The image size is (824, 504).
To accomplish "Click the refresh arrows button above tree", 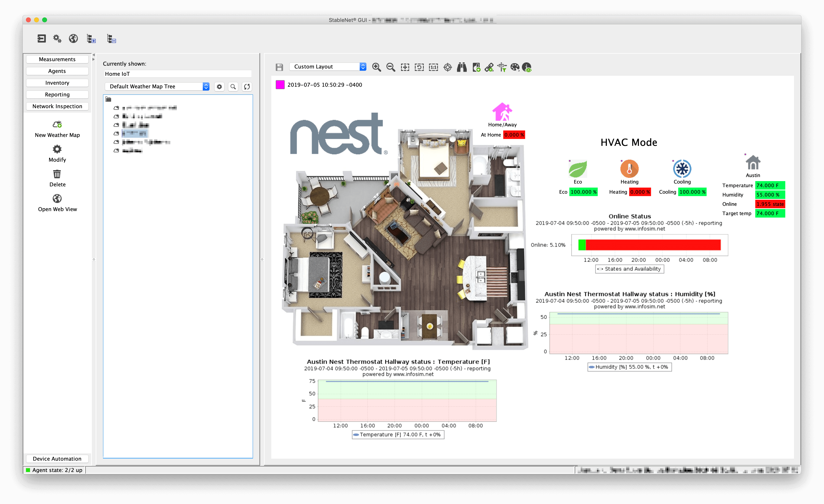I will tap(247, 86).
